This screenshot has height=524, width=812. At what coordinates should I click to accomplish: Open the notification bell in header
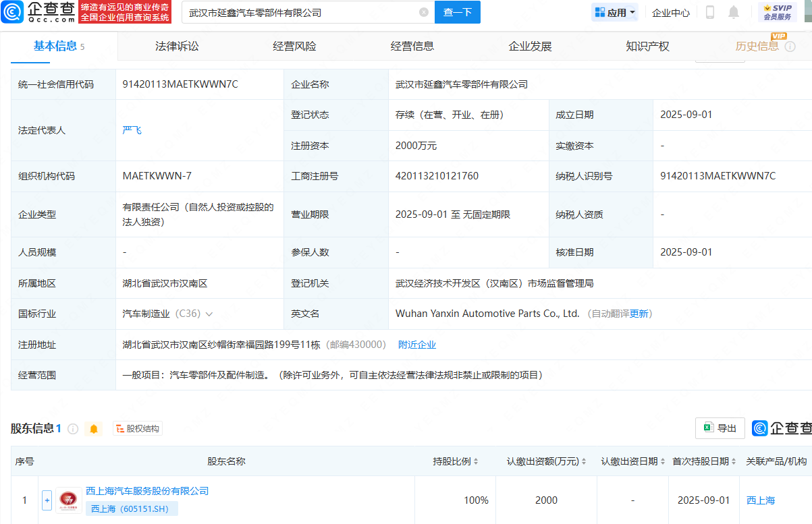pyautogui.click(x=734, y=12)
